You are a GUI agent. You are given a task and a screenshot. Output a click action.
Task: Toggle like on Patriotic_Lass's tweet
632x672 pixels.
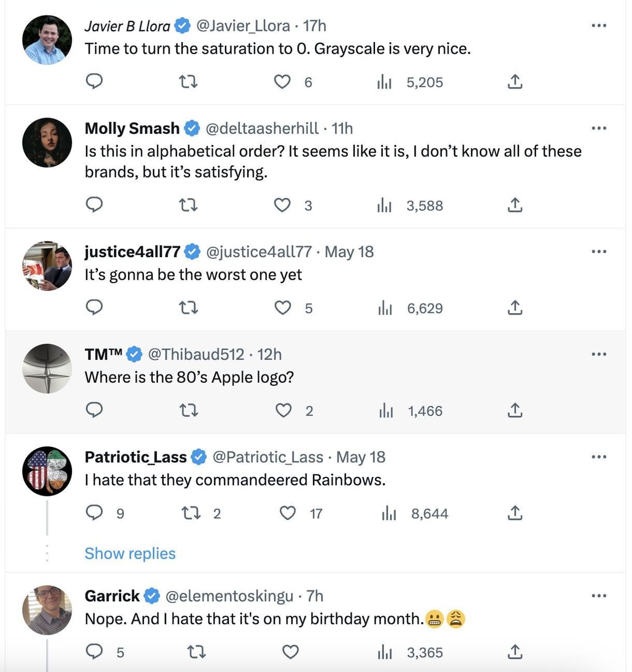288,513
